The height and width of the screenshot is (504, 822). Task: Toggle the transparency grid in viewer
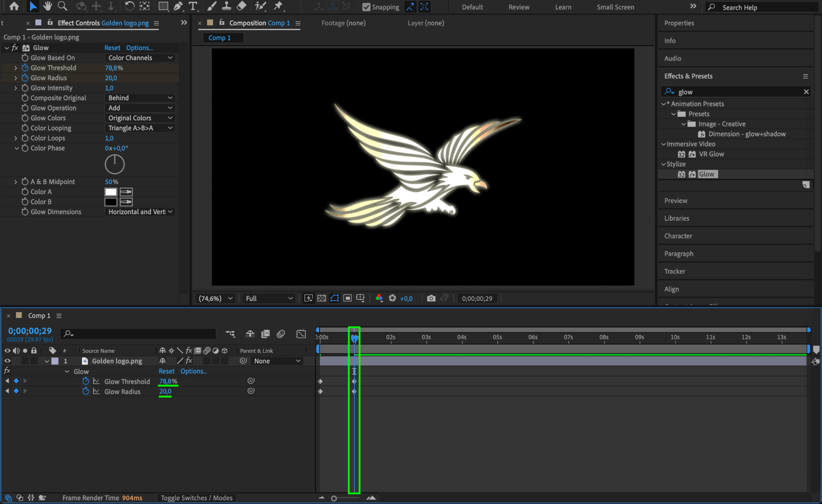[322, 298]
